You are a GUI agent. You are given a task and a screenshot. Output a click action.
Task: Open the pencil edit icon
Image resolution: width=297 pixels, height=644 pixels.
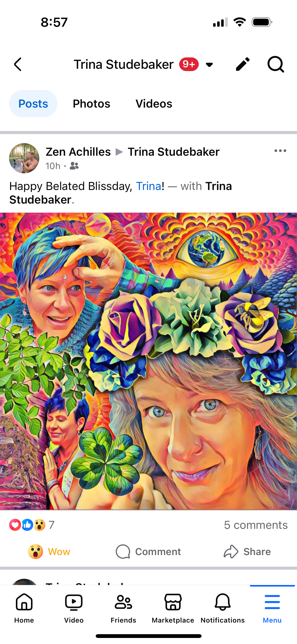tap(243, 64)
